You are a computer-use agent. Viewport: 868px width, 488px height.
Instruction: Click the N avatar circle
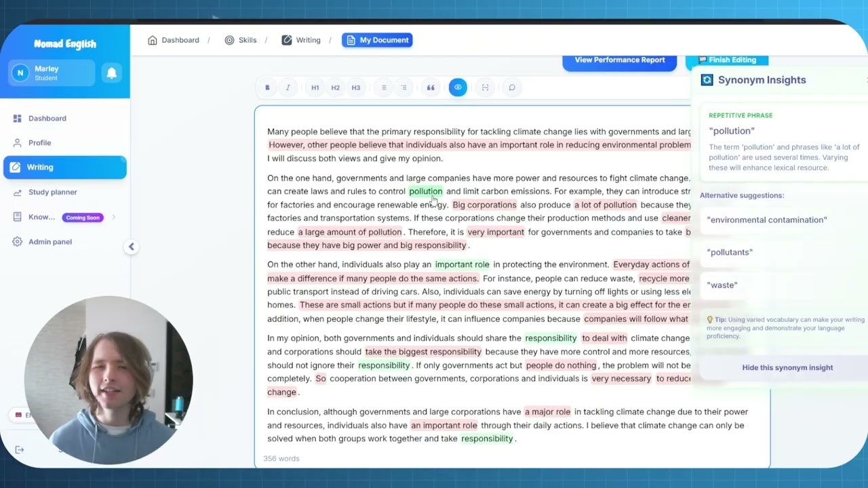click(20, 73)
